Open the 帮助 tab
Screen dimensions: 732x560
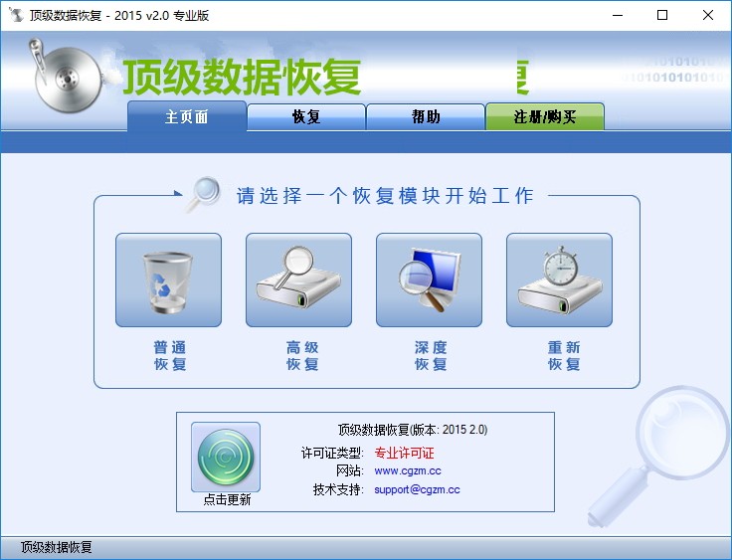[x=426, y=116]
